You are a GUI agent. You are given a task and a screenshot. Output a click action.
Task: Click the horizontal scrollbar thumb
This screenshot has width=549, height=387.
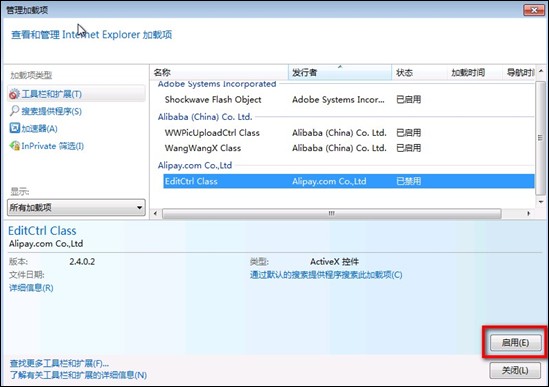click(x=332, y=213)
